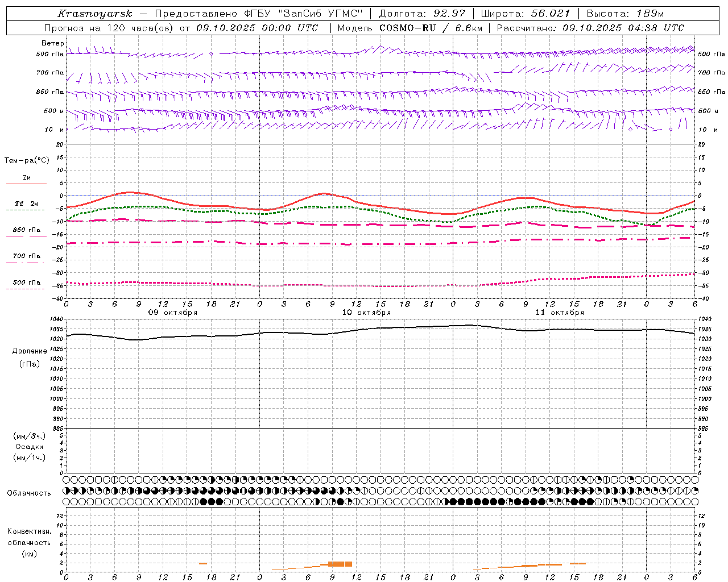Click the 10 октября date label
Image resolution: width=728 pixels, height=582 pixels.
[x=366, y=313]
